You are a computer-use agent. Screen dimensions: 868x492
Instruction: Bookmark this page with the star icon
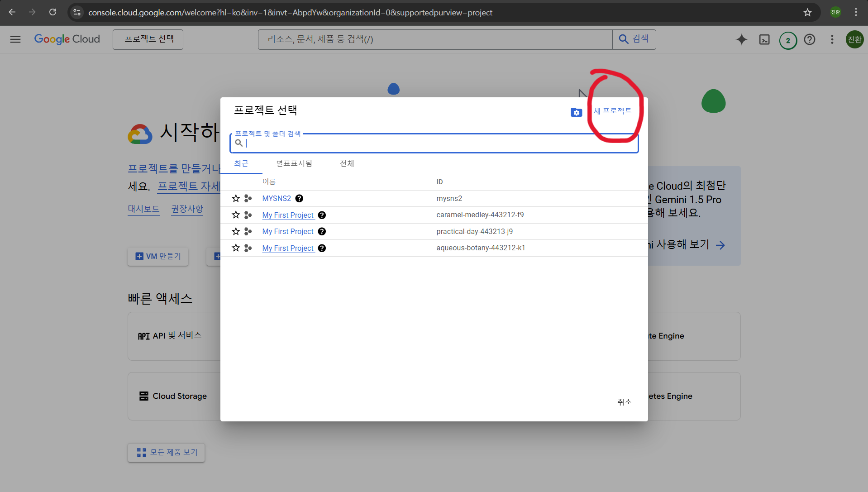pyautogui.click(x=807, y=12)
